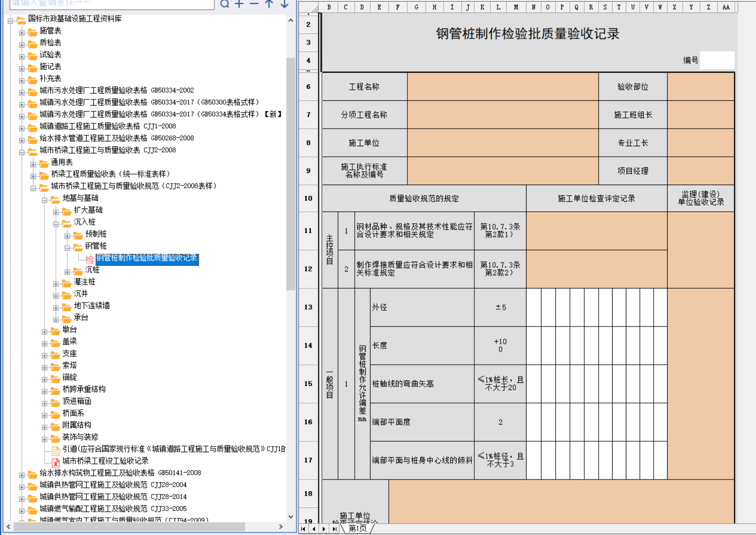Click the plus expand icon beside search
756x535 pixels.
[240, 4]
